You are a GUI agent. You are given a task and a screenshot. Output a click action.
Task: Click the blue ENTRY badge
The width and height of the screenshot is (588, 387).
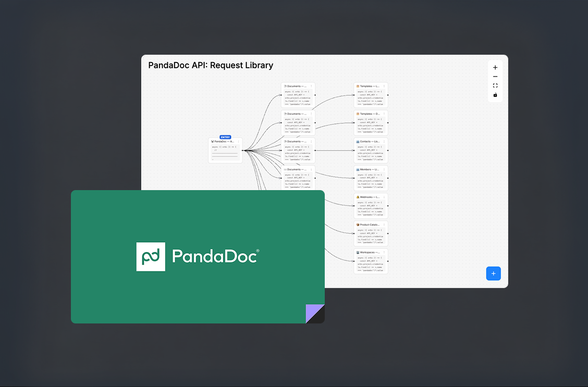click(225, 137)
